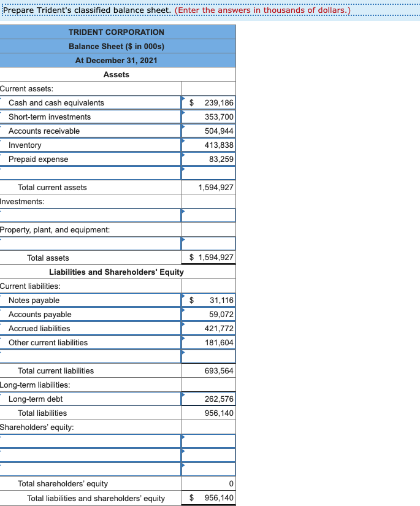Click the empty Property, plant, and equipment amount field
This screenshot has height=506, width=420.
(x=208, y=243)
